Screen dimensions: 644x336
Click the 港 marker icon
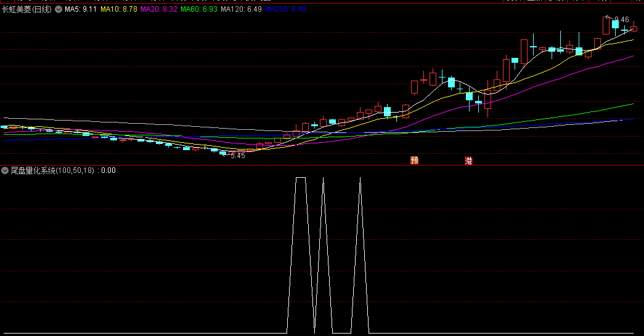point(468,161)
